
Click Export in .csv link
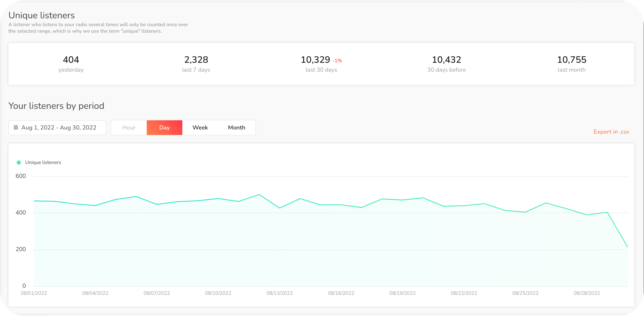click(611, 132)
